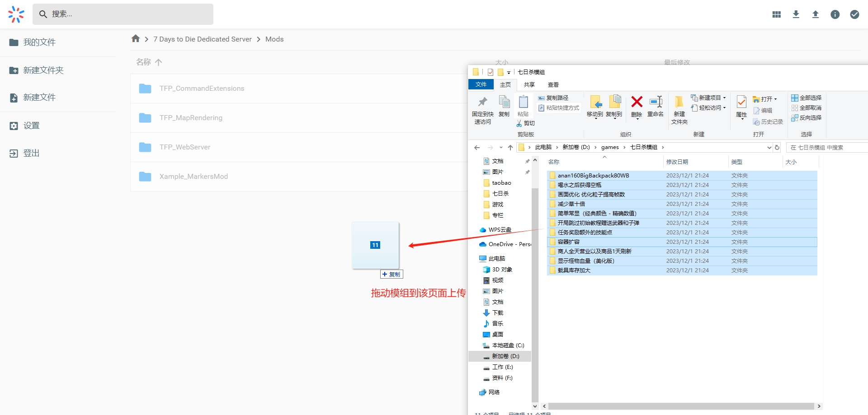Click Pin to Quick Access in Explorer ribbon
The height and width of the screenshot is (415, 868).
[x=483, y=110]
